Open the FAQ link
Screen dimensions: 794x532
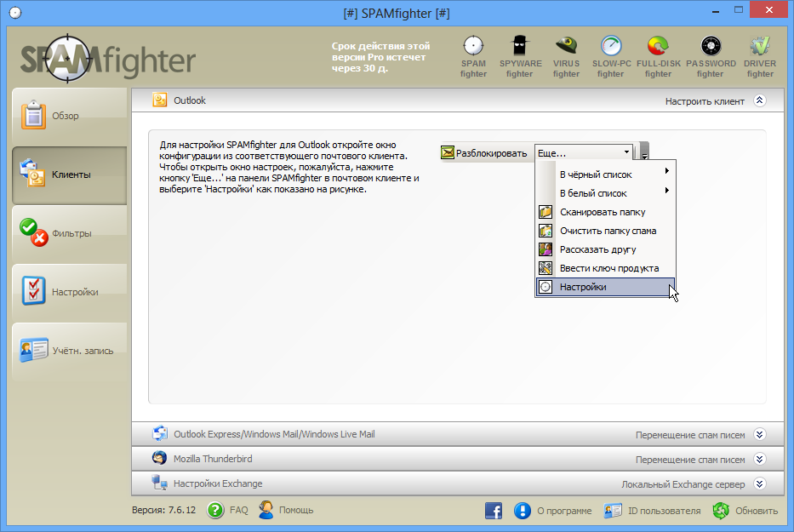pos(238,510)
